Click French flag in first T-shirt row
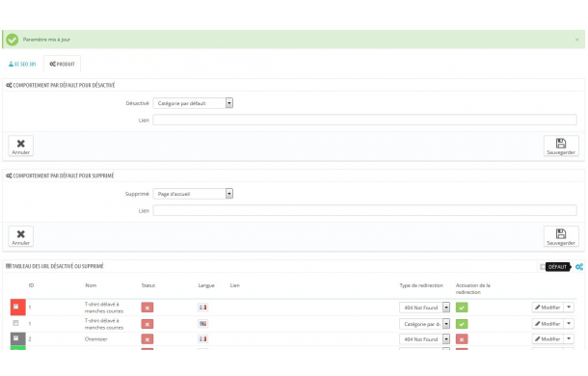 pos(202,308)
